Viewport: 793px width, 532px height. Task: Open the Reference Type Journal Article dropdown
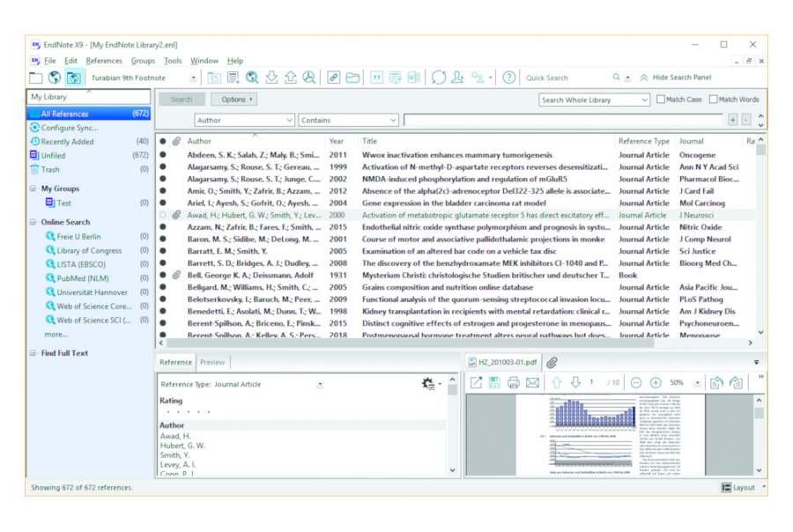click(320, 385)
